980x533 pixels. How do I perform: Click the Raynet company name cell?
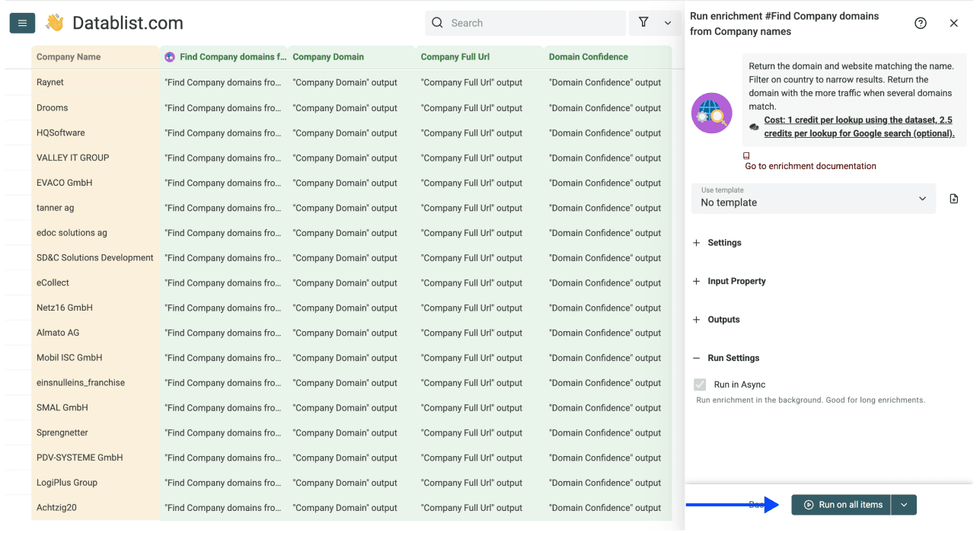coord(96,82)
